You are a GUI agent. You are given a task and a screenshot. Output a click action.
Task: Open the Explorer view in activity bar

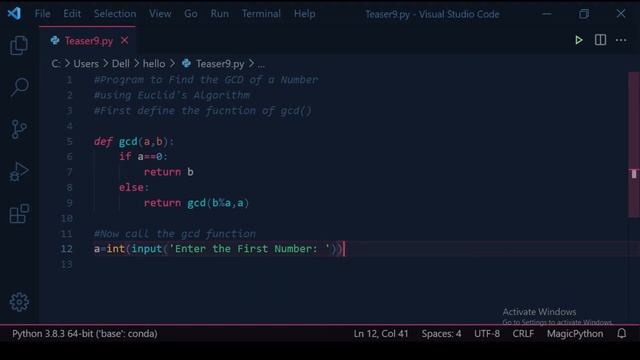(x=19, y=45)
